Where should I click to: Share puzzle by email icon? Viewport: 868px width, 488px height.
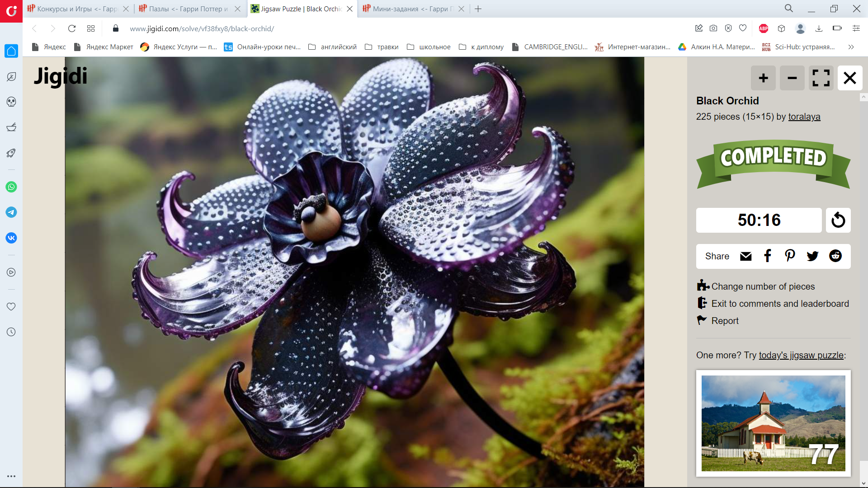[746, 256]
